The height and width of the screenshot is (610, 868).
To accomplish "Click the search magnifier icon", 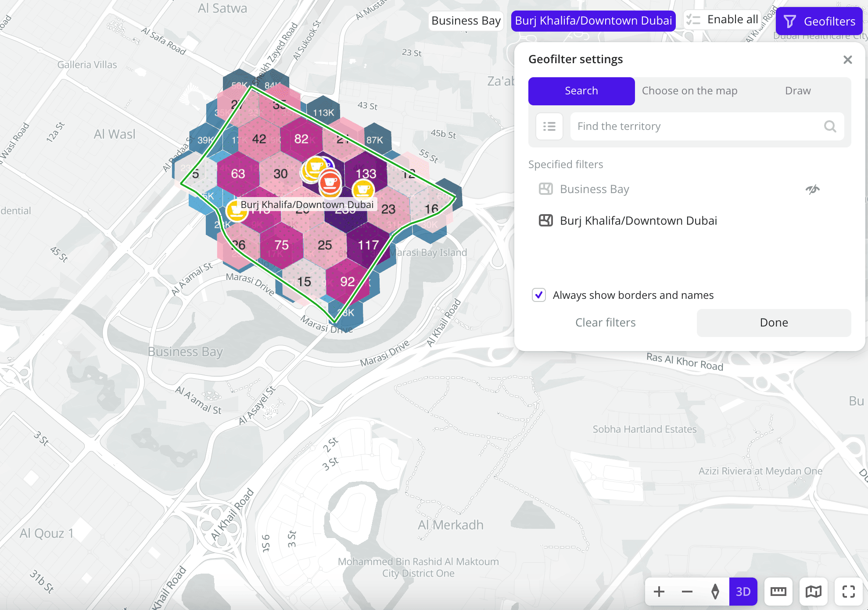I will click(830, 126).
